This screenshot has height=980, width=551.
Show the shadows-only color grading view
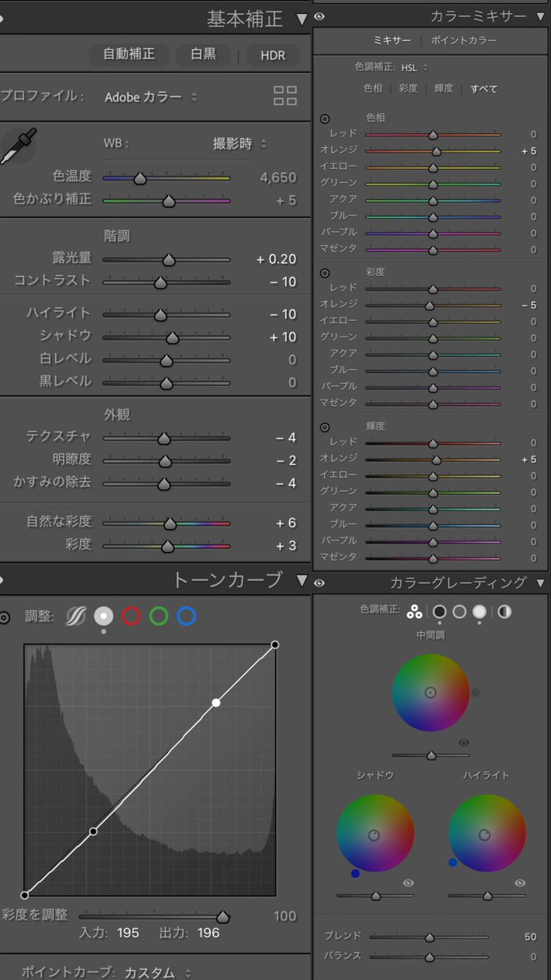tap(439, 611)
